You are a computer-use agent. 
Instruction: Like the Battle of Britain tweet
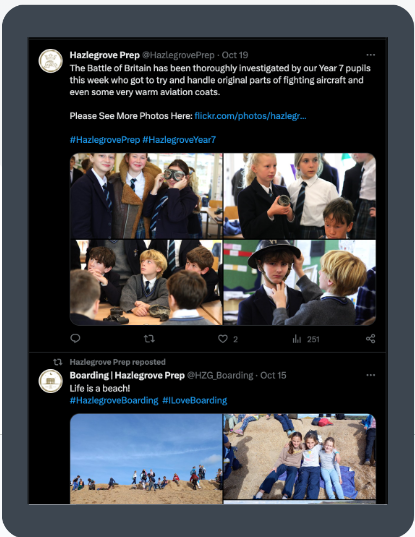tap(223, 339)
